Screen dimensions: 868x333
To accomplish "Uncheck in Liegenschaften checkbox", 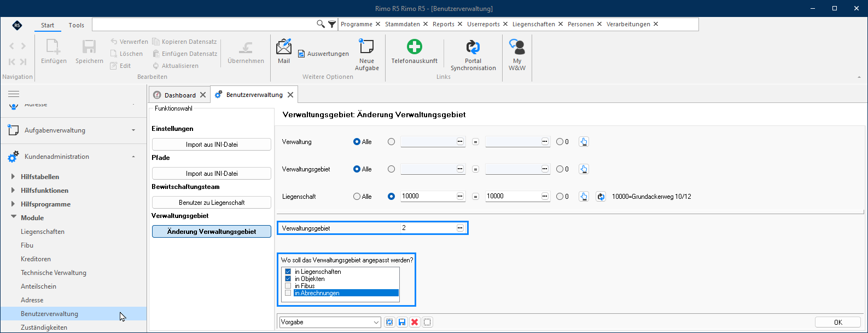I will pos(288,272).
